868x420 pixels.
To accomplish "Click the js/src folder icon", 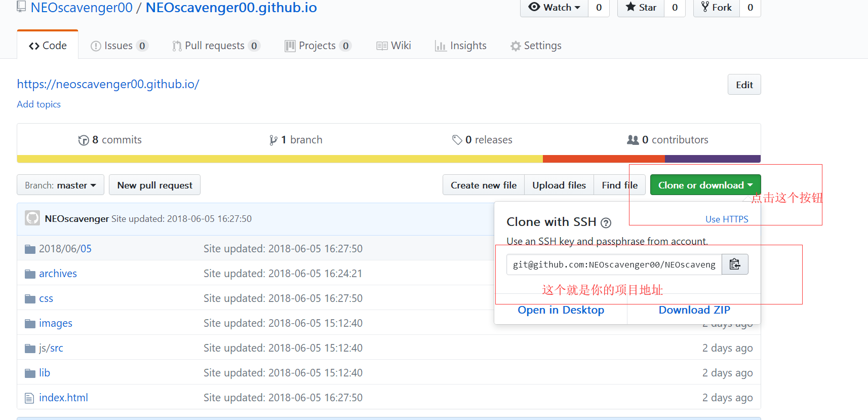I will click(x=30, y=348).
